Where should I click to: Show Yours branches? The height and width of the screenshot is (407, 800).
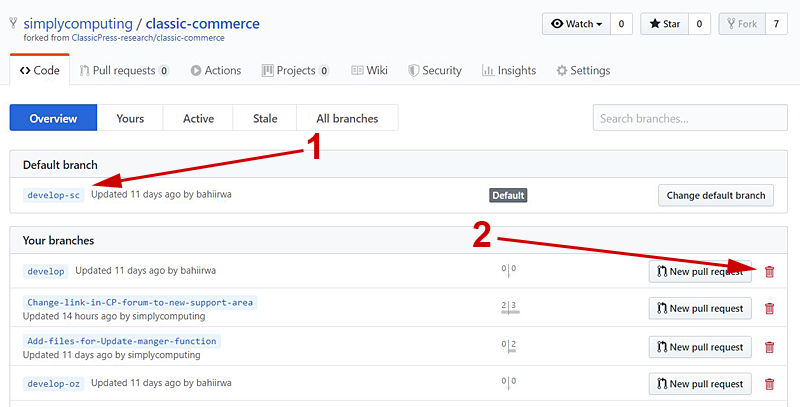pos(130,118)
